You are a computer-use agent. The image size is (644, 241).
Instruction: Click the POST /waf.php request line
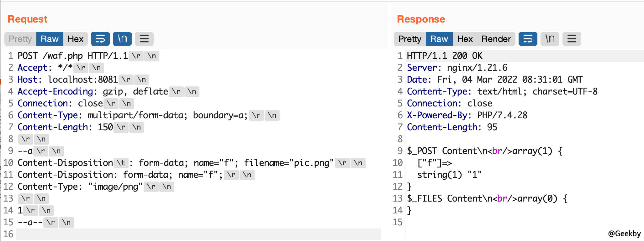[88, 56]
